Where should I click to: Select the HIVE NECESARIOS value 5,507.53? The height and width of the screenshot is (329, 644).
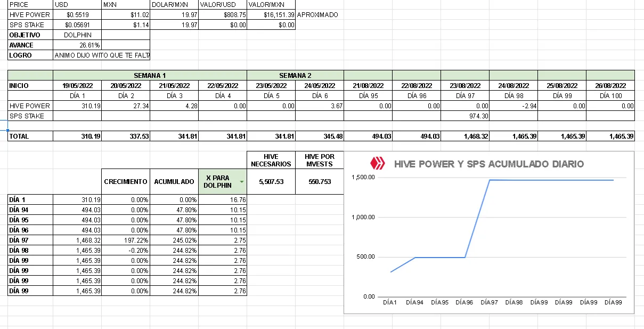click(271, 182)
